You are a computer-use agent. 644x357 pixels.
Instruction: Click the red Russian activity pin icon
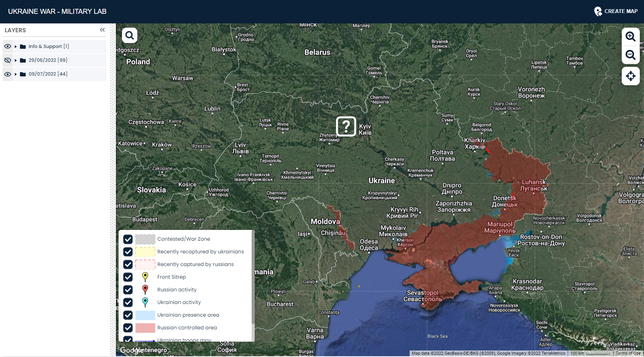145,289
